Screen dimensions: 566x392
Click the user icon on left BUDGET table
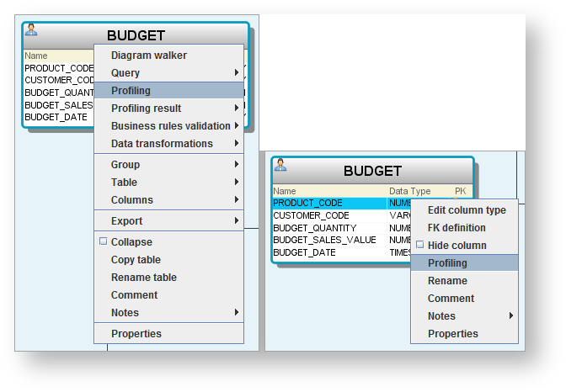click(x=31, y=29)
